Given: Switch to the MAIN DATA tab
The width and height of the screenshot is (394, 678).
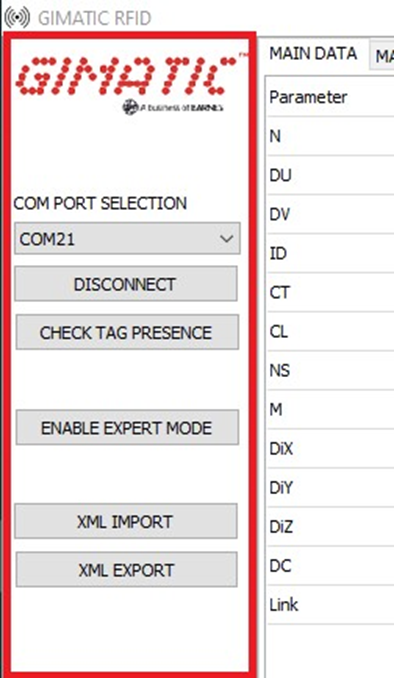Looking at the screenshot, I should [x=313, y=54].
